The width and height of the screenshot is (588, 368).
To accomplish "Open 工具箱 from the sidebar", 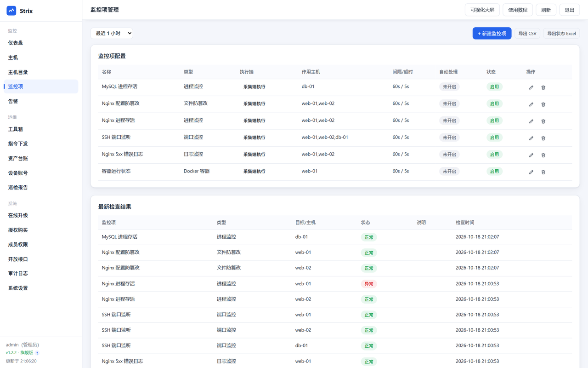I will (x=41, y=129).
